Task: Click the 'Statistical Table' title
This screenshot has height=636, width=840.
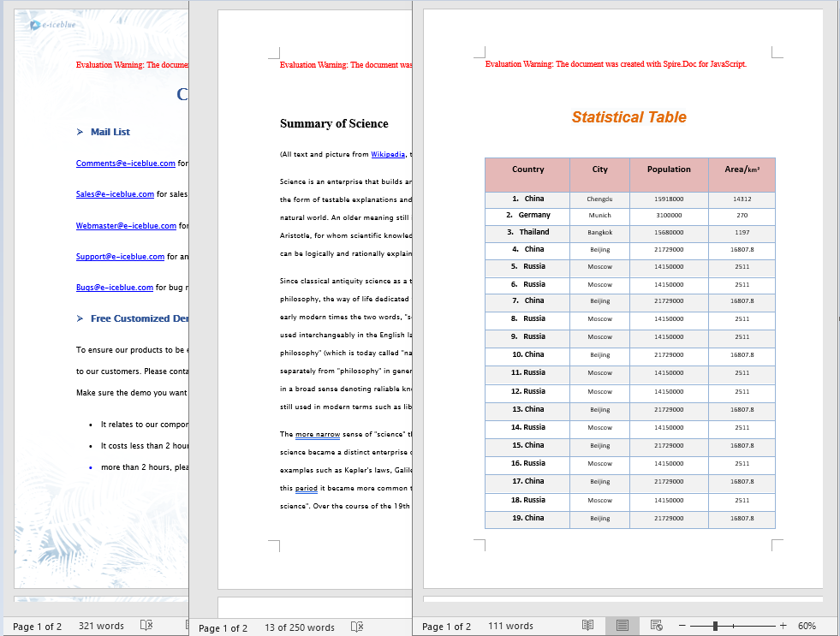Action: (629, 117)
